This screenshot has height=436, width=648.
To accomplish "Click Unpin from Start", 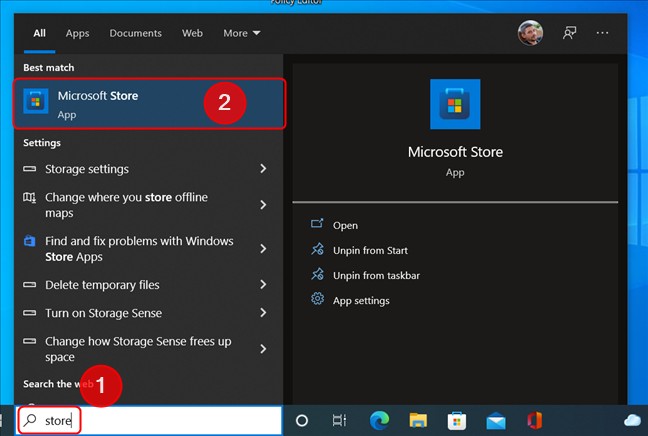I will 370,250.
